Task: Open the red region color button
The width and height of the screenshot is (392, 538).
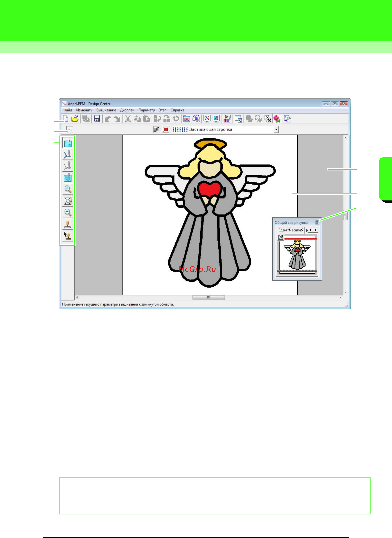Action: pos(166,129)
